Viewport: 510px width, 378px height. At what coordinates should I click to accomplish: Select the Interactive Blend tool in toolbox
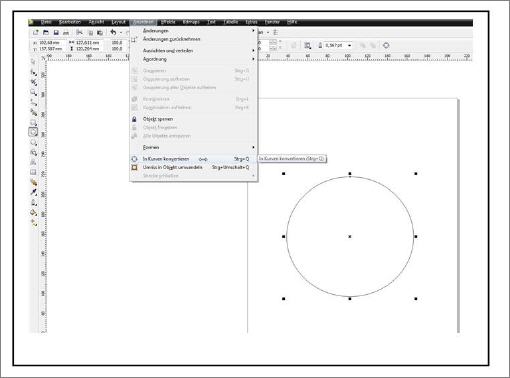(33, 182)
